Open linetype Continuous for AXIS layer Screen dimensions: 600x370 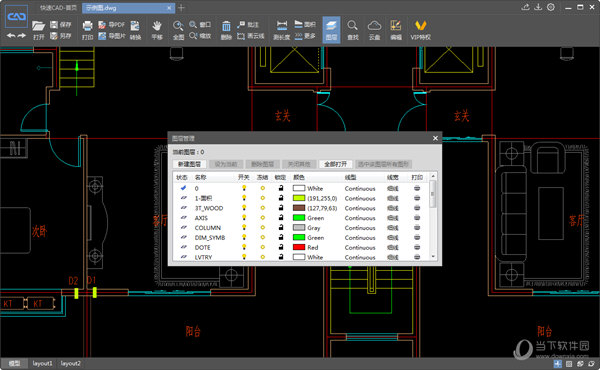pyautogui.click(x=360, y=218)
